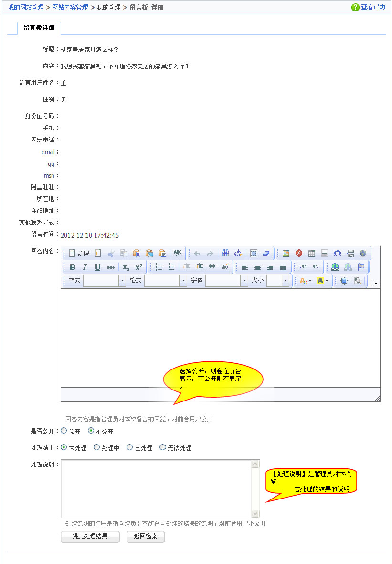Insert an image via the picture icon

[x=286, y=253]
